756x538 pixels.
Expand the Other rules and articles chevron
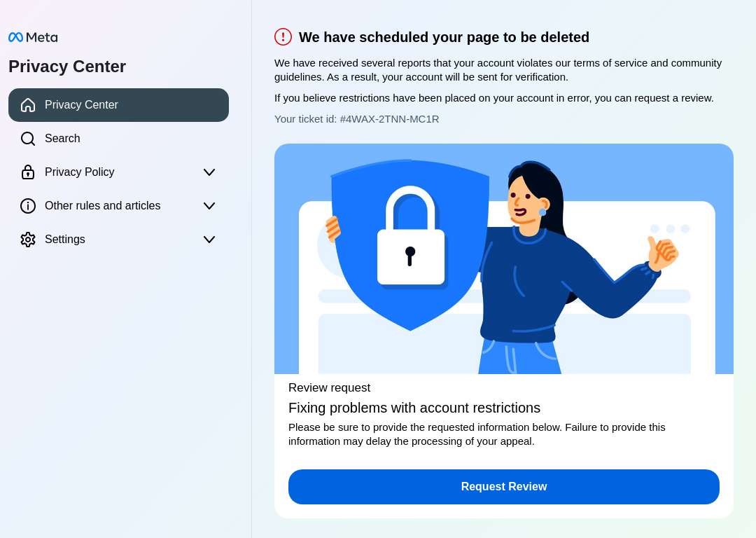point(209,206)
